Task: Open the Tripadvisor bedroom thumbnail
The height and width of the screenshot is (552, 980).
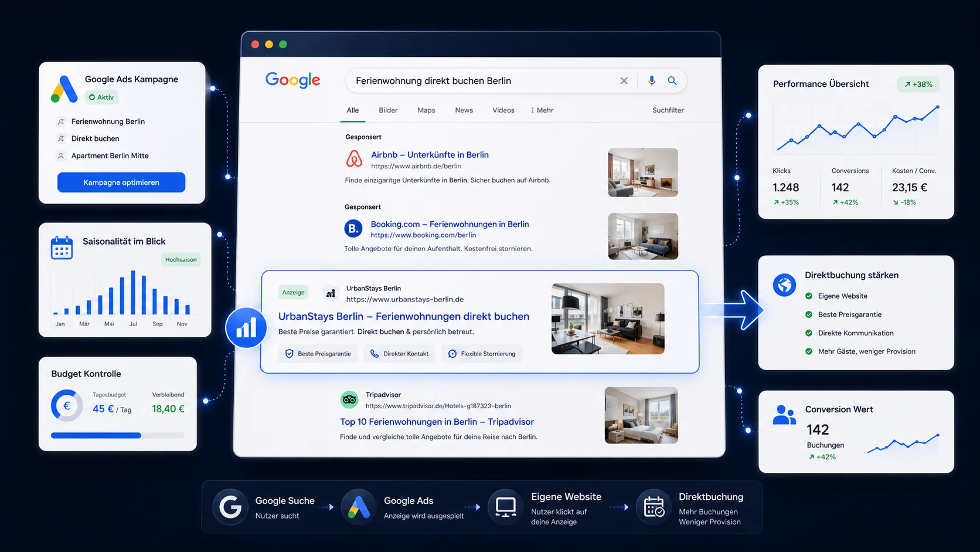Action: click(641, 415)
